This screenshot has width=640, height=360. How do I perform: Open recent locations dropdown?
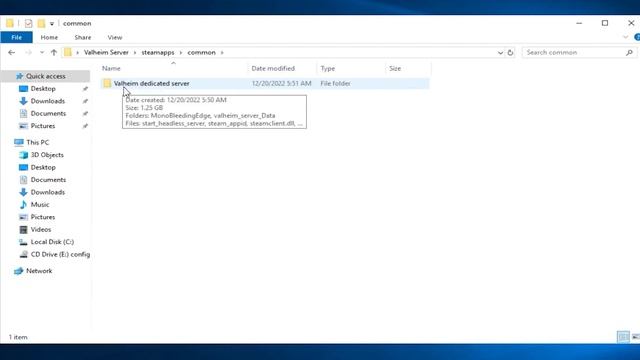click(42, 52)
